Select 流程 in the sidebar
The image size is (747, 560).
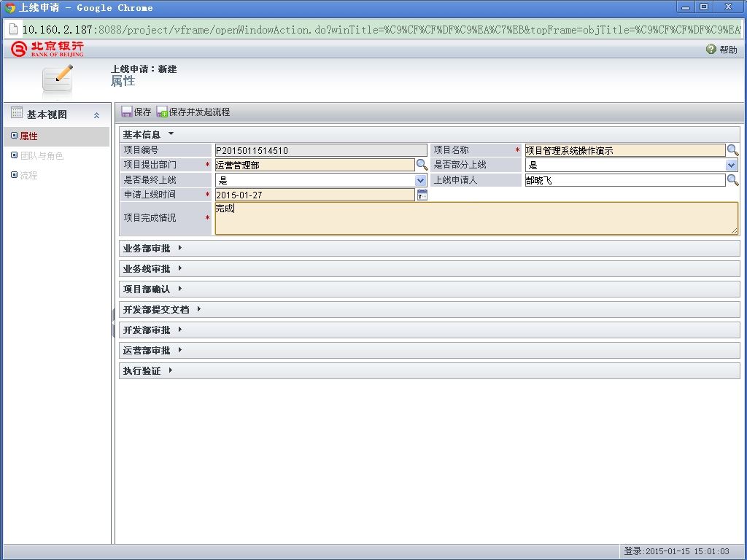pos(28,175)
